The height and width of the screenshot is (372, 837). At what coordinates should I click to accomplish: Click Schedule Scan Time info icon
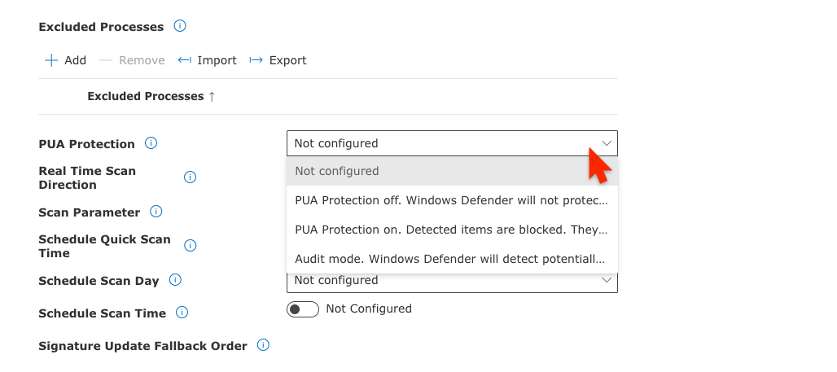coord(182,312)
